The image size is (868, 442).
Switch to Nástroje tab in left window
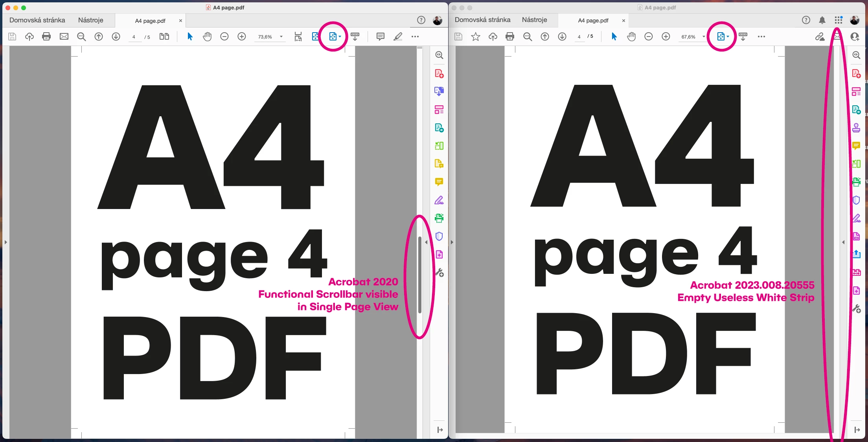[x=90, y=20]
